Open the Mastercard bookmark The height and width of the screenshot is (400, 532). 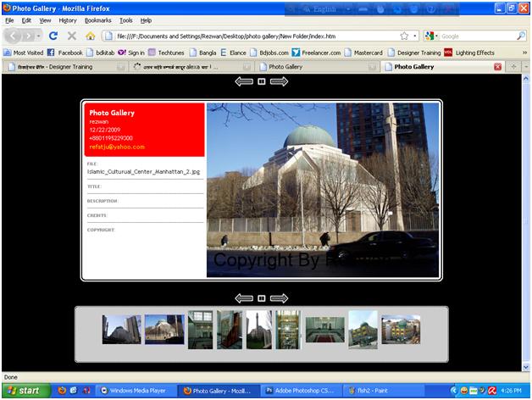363,53
